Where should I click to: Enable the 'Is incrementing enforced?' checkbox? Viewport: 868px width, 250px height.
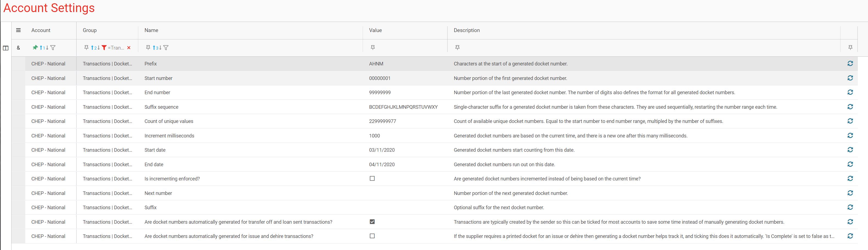click(x=372, y=179)
